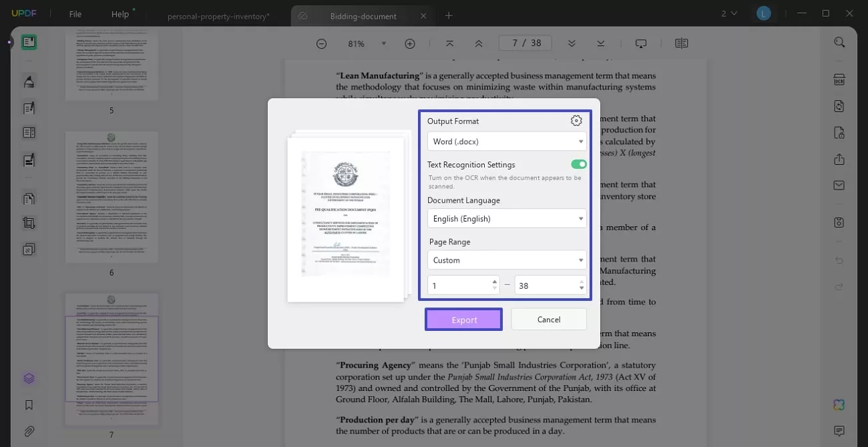Open the Document Language dropdown
This screenshot has height=447, width=868.
click(x=506, y=218)
